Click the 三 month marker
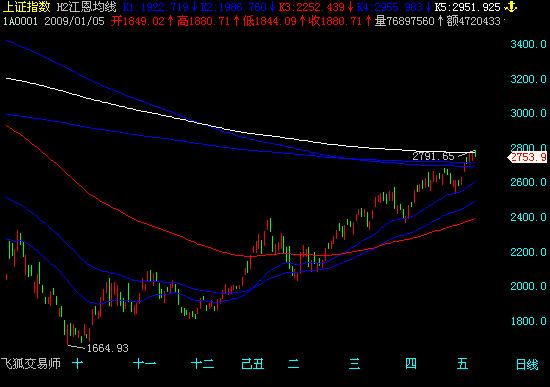Image resolution: width=550 pixels, height=387 pixels. (x=354, y=363)
